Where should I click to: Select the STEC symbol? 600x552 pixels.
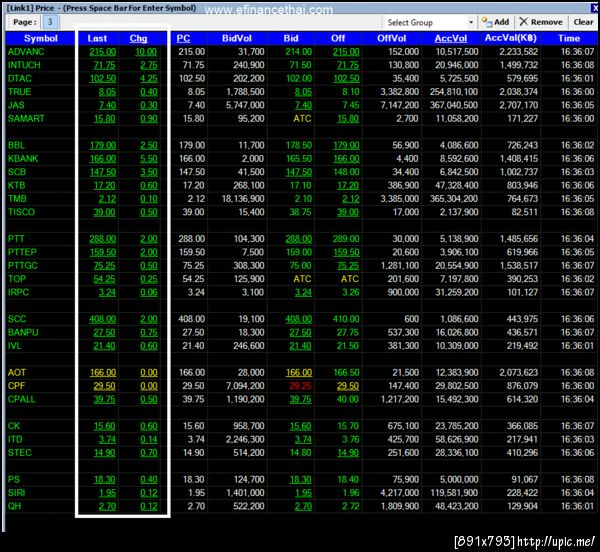pos(20,453)
